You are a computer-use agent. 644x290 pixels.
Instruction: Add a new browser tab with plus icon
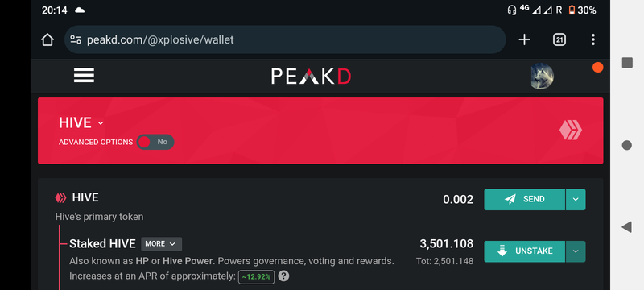pyautogui.click(x=525, y=39)
